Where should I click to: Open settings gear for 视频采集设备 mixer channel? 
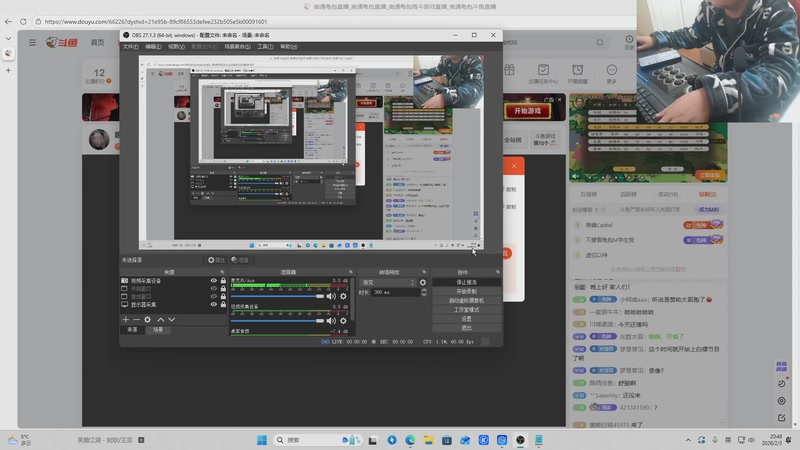(x=343, y=321)
